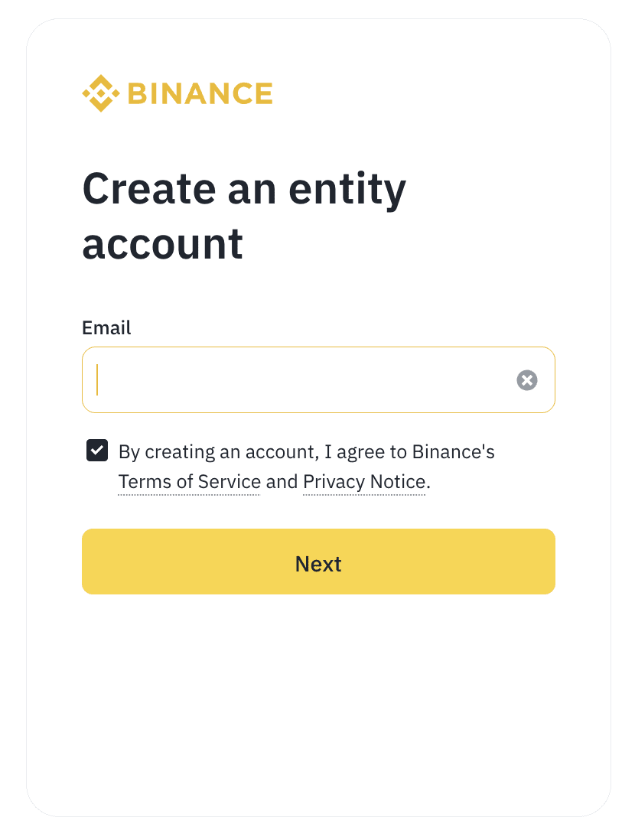Screen dimensions: 635x840
Task: Open the Terms of Service link
Action: [189, 482]
